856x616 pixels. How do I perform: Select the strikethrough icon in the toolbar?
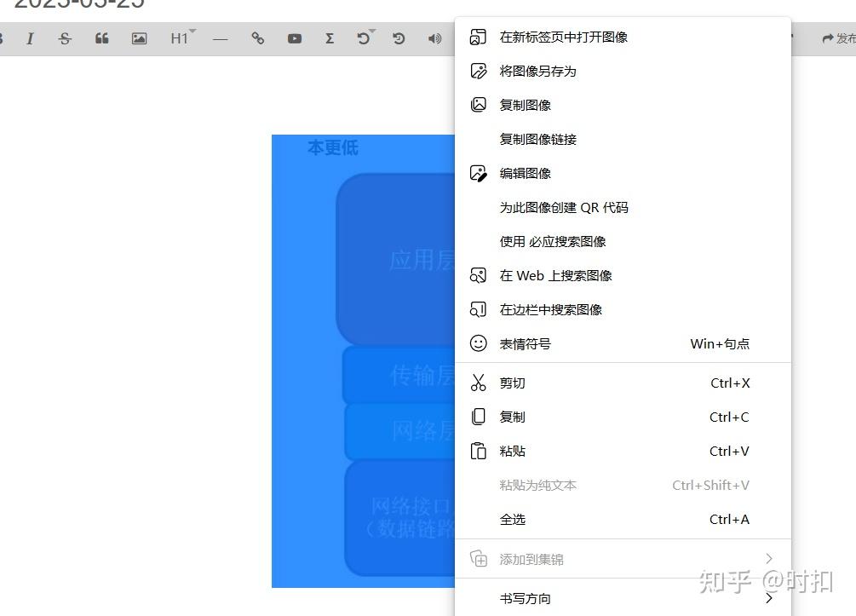[x=65, y=38]
